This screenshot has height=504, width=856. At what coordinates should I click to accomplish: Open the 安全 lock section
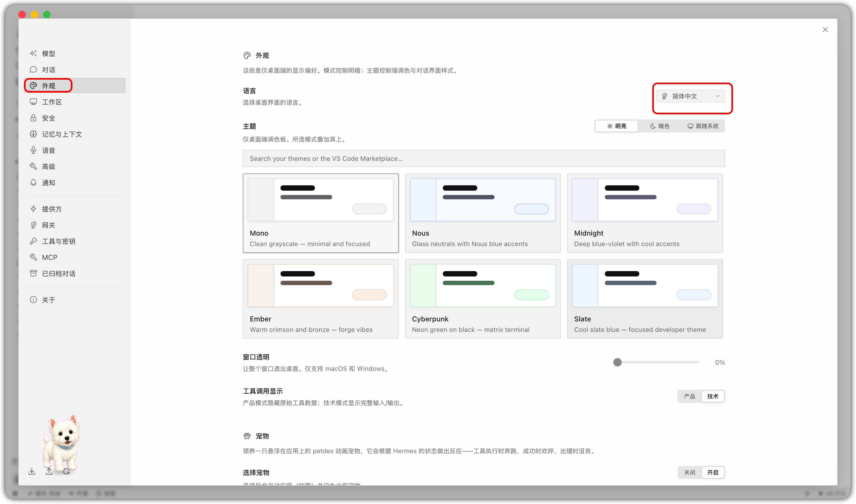pyautogui.click(x=75, y=118)
